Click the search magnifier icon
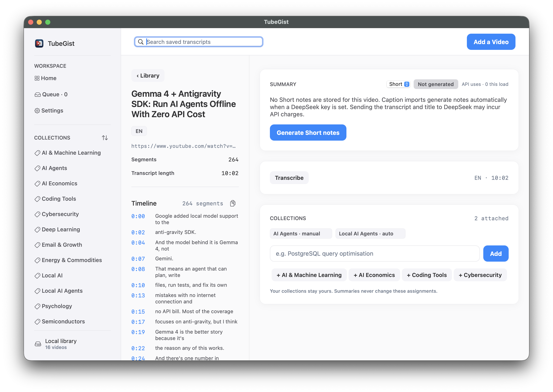 pyautogui.click(x=140, y=42)
